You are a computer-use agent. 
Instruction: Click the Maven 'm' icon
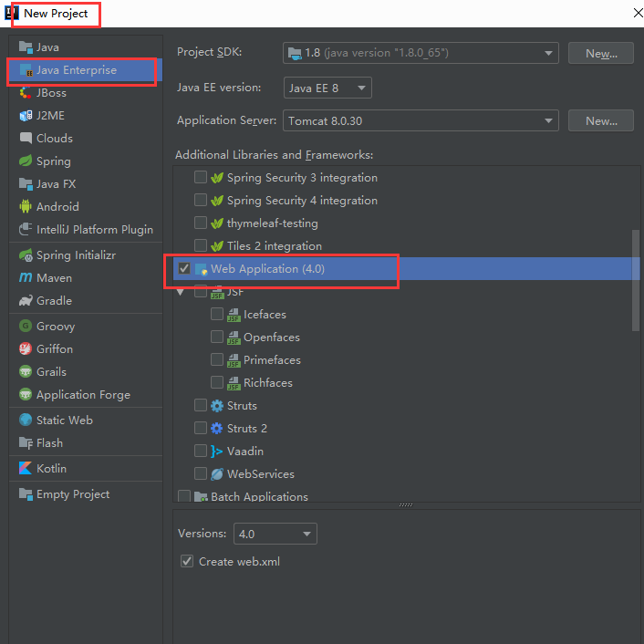click(x=26, y=278)
